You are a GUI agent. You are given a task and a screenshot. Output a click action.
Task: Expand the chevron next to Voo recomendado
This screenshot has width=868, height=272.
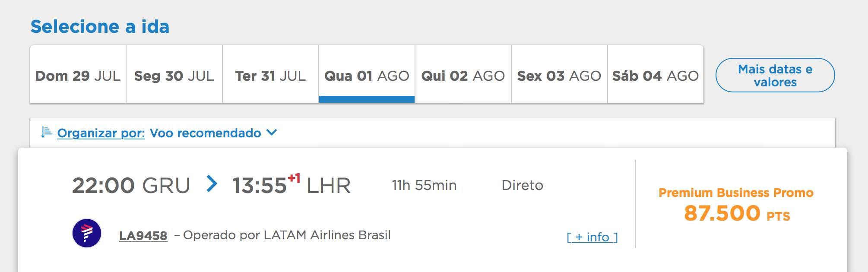point(272,132)
